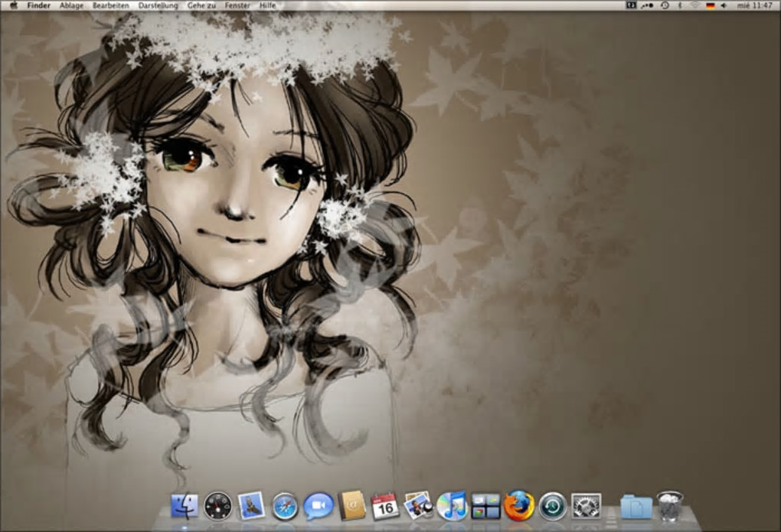The width and height of the screenshot is (781, 532).
Task: Launch Dashboard from the Dock
Action: point(217,506)
